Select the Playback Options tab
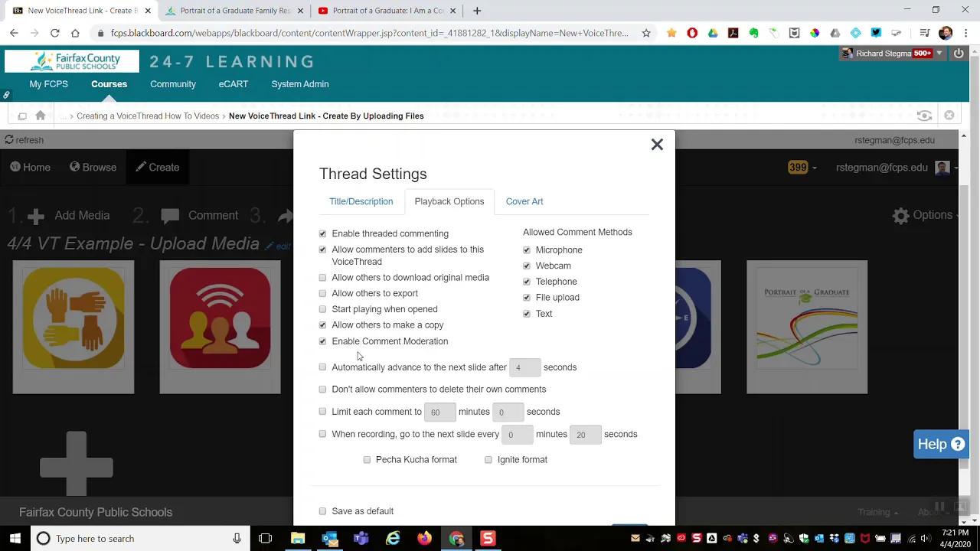Image resolution: width=980 pixels, height=551 pixels. click(x=449, y=201)
